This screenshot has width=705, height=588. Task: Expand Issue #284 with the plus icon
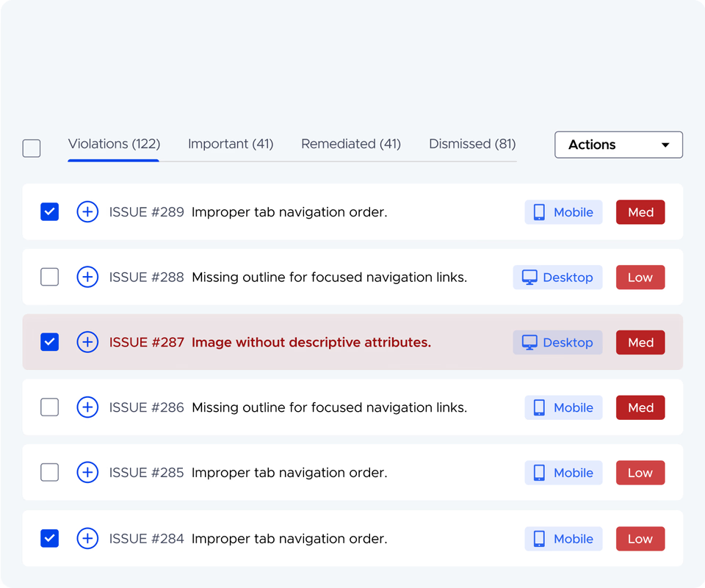[x=87, y=539]
